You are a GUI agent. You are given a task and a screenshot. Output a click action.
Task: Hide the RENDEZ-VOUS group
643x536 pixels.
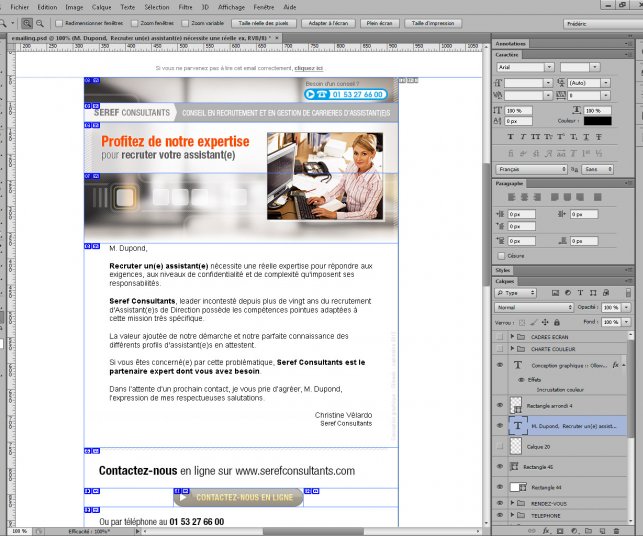(500, 503)
